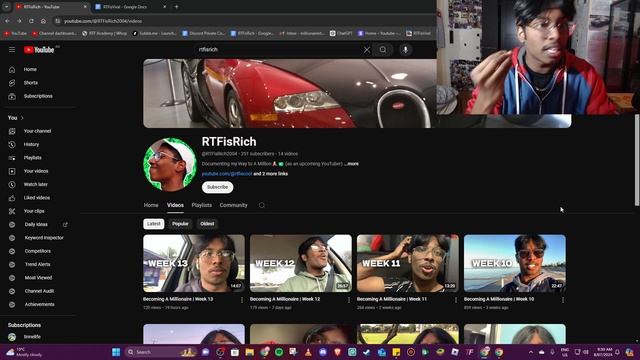Click the browser reload button
This screenshot has height=360, width=640.
tap(31, 21)
